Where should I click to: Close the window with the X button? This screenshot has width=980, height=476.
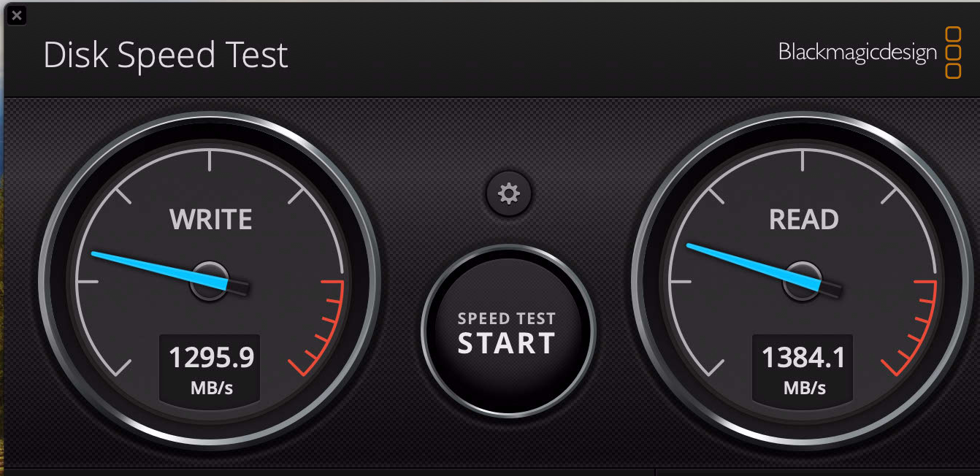[x=16, y=15]
